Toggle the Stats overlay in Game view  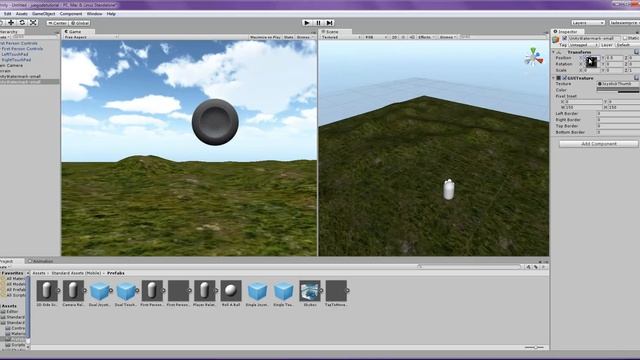[289, 37]
